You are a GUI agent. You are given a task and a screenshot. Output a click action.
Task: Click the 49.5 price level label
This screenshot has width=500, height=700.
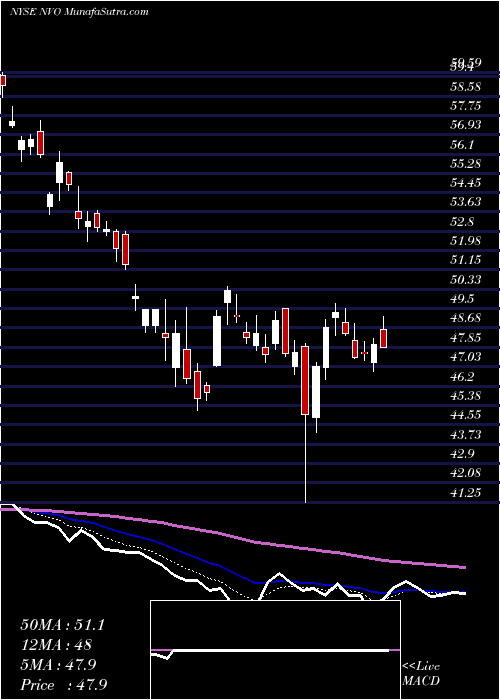coord(462,299)
